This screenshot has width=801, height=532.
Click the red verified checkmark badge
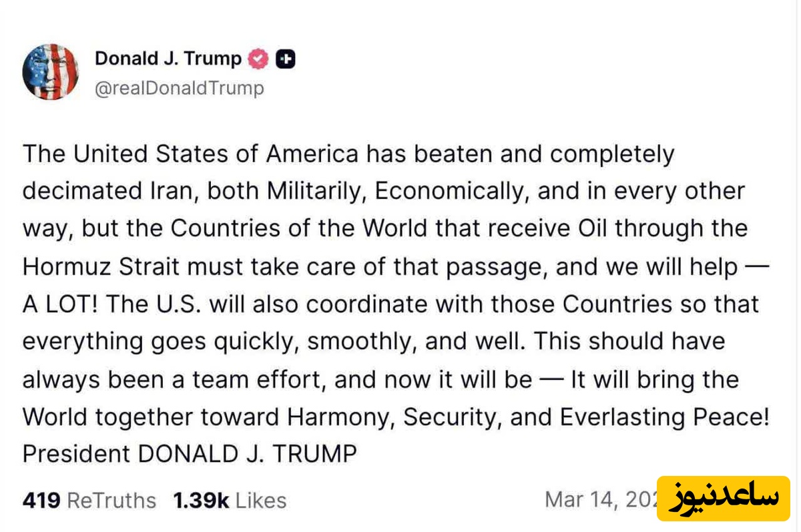click(x=258, y=59)
